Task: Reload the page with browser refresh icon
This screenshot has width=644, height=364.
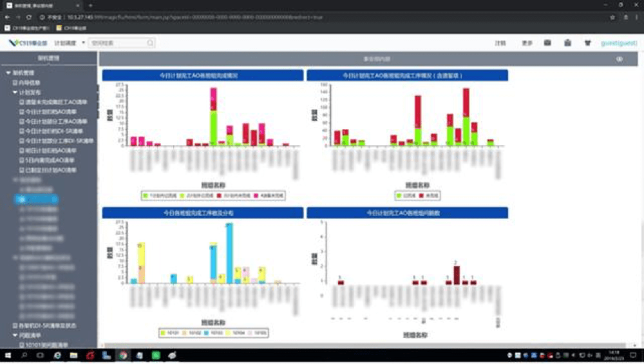Action: pyautogui.click(x=30, y=17)
